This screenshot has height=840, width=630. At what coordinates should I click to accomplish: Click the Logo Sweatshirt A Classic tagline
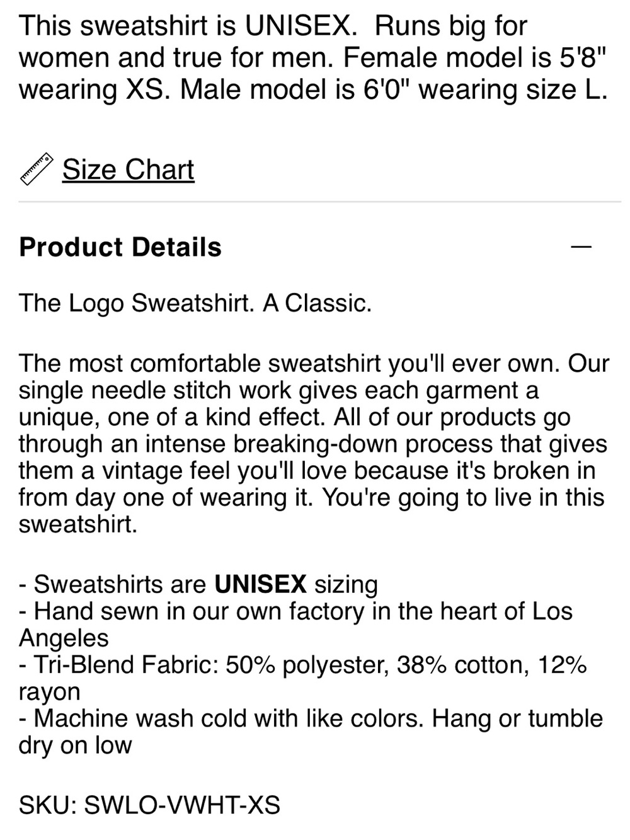[195, 304]
